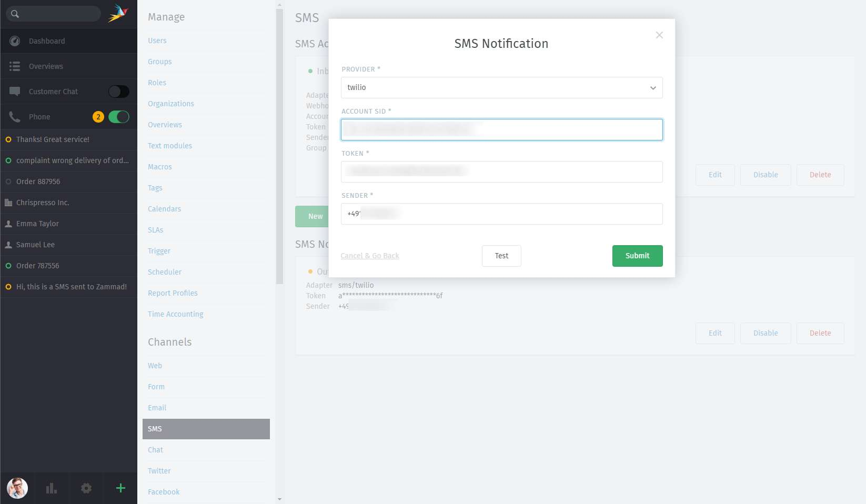Click the Manage sidebar scrollbar
This screenshot has width=866, height=504.
click(x=279, y=146)
